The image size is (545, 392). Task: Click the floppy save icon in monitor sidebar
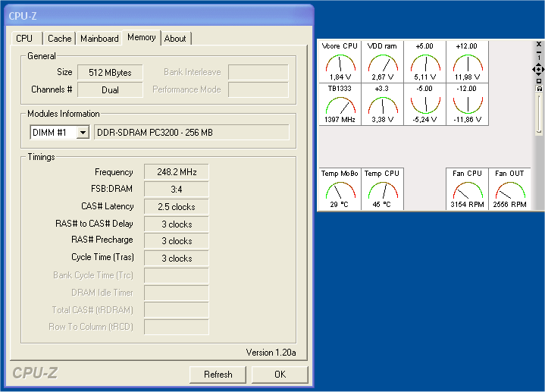tap(539, 89)
